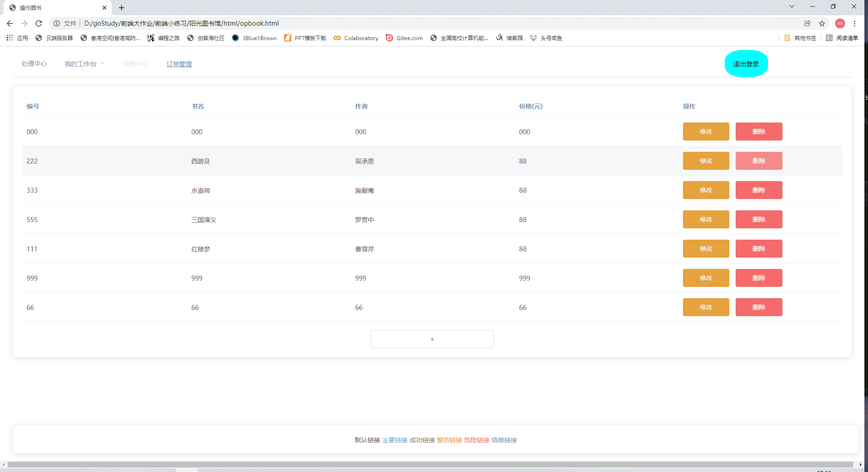Click 删除 for book 66

click(x=759, y=307)
